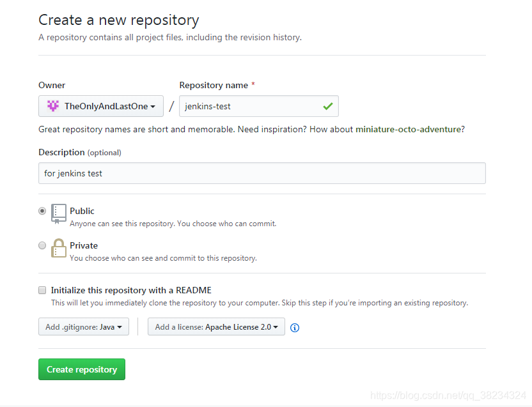
Task: Click text 'A repository contains all project files'
Action: point(110,37)
